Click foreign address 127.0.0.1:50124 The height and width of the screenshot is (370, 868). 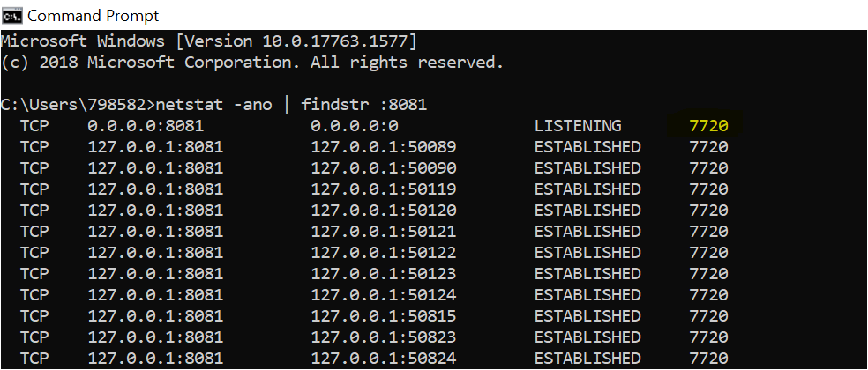point(384,295)
